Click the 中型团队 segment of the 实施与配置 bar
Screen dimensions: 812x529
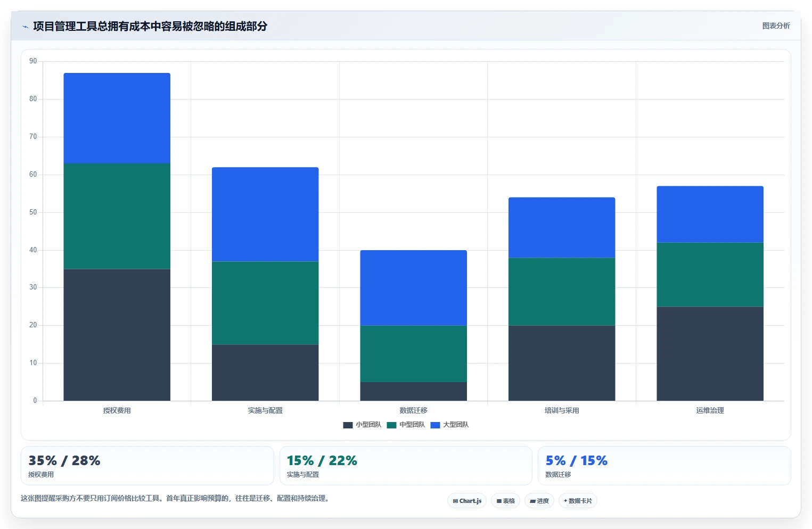tap(265, 303)
